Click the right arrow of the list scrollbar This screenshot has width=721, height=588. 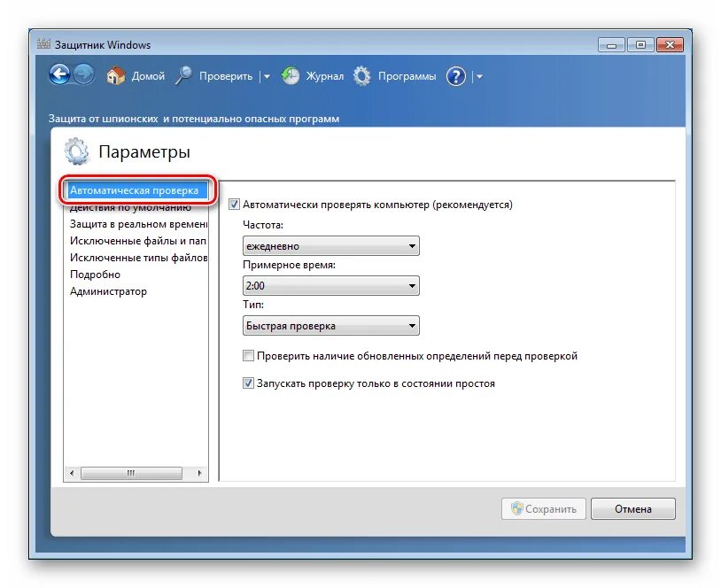tap(199, 473)
